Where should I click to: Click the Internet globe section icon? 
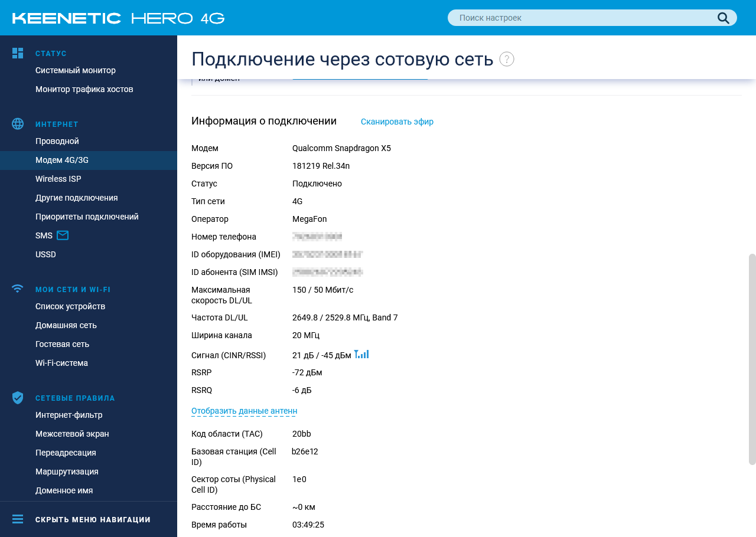tap(18, 124)
